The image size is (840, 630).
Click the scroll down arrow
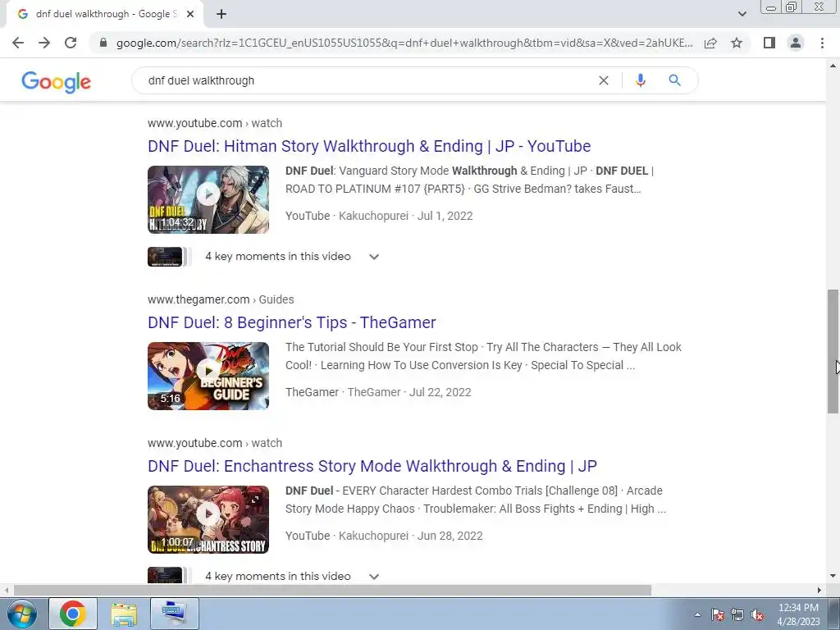click(833, 577)
